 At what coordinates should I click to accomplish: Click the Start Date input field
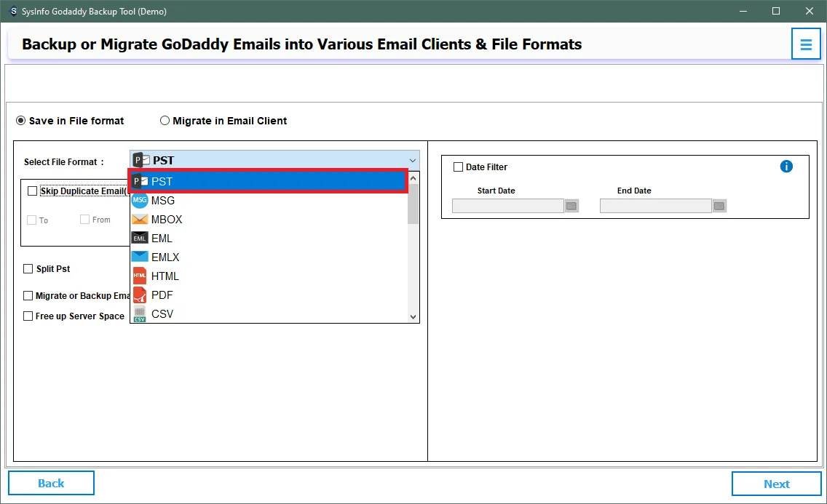[x=508, y=206]
